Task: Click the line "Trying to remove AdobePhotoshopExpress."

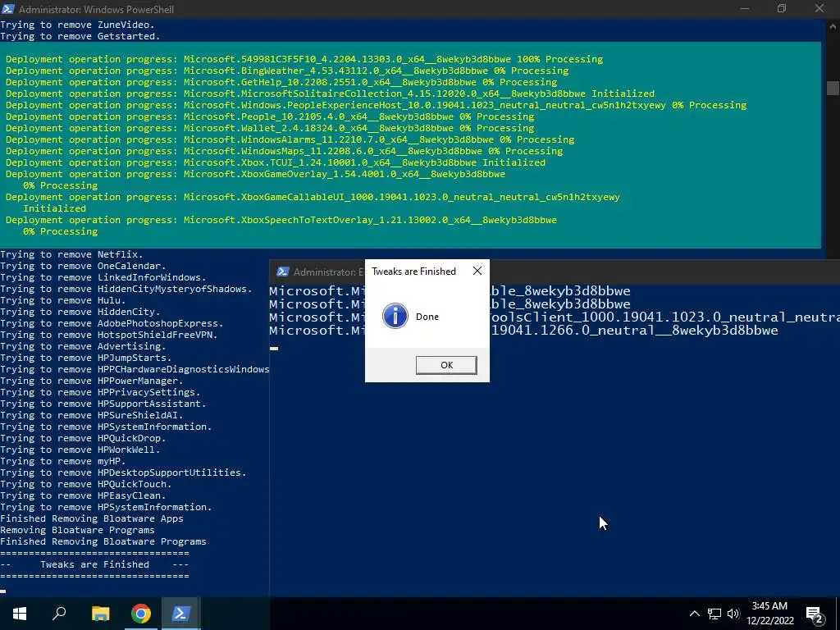Action: click(x=112, y=323)
